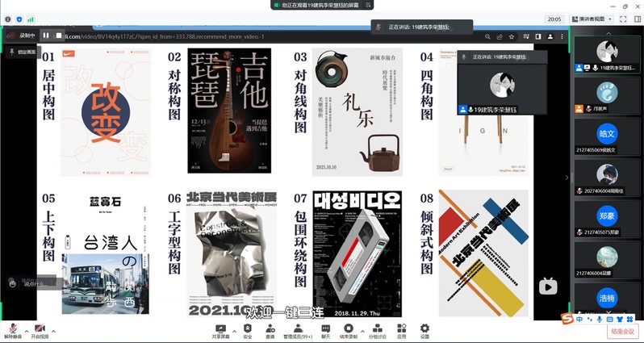Expand audio options arrow beside unmute
This screenshot has height=343, width=644.
(26, 331)
